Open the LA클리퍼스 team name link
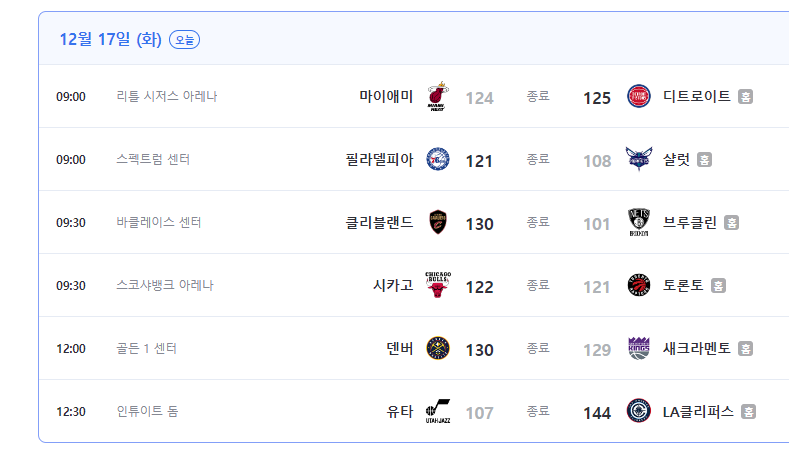 698,412
